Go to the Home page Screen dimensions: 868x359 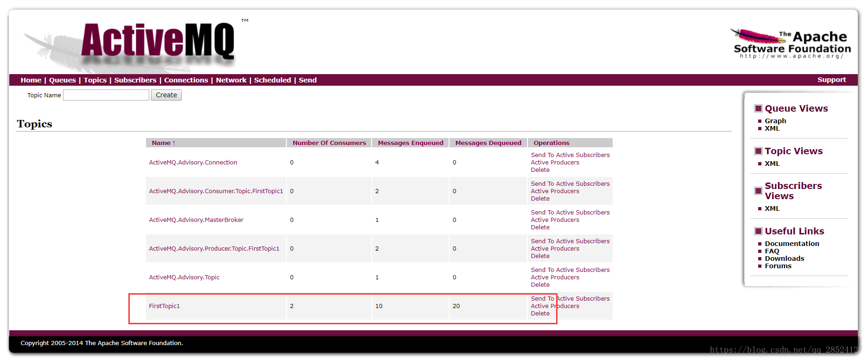pyautogui.click(x=31, y=80)
